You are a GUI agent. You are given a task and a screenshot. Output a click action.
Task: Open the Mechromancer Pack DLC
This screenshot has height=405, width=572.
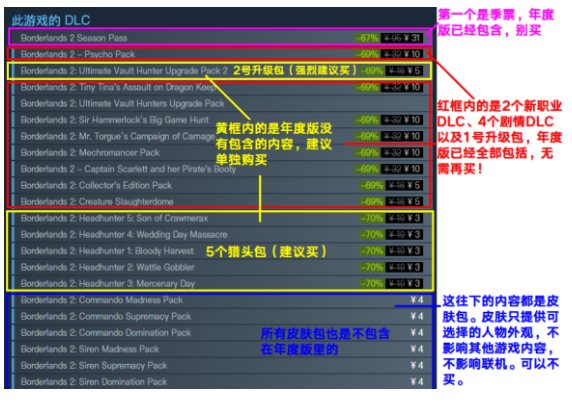point(221,153)
